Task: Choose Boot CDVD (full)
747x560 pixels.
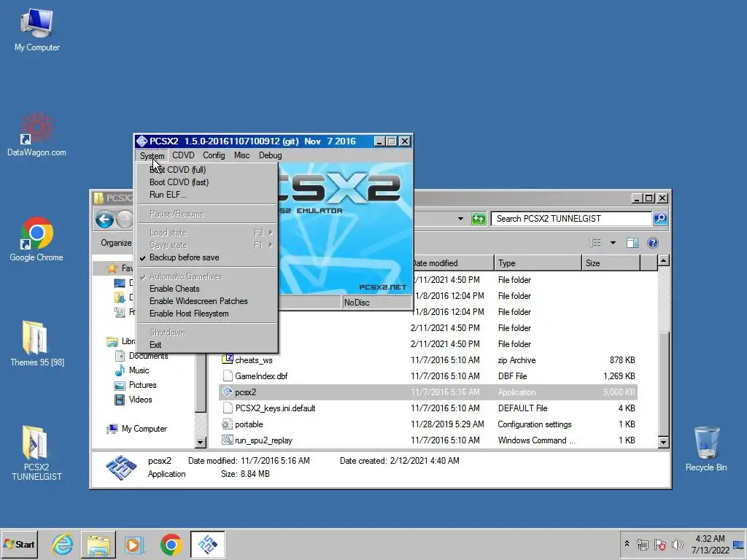Action: 206,169
